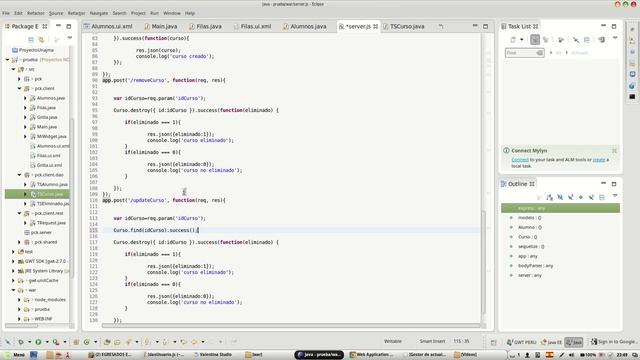Open Web Application window from taskbar
Viewport: 640px width, 360px height.
(372, 355)
